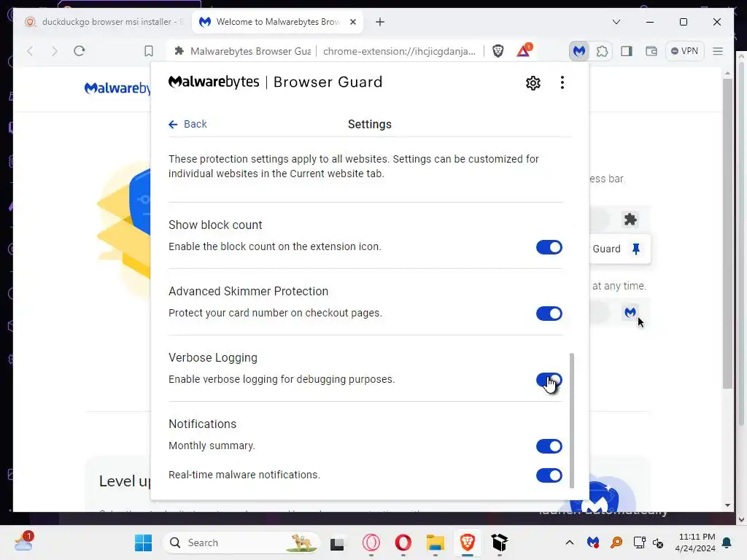Click the page scrollbar down arrow
This screenshot has width=747, height=560.
point(727,505)
